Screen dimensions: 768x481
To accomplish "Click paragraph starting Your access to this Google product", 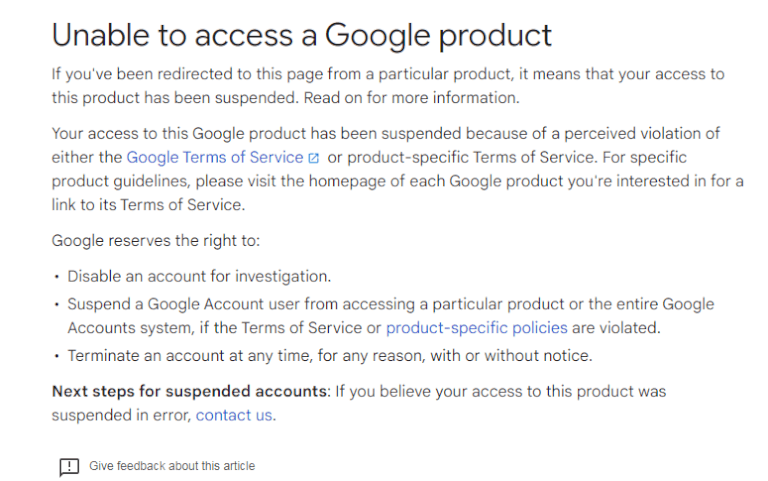I will tap(398, 169).
